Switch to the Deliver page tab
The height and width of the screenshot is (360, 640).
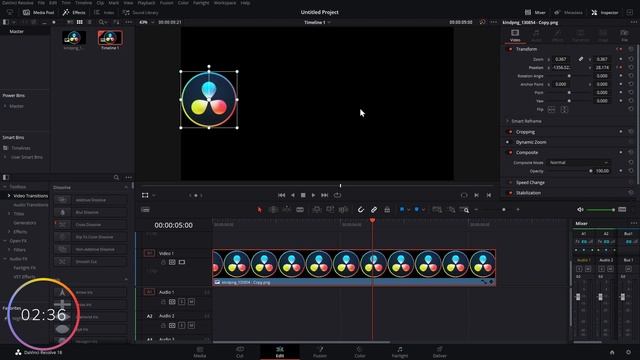point(440,352)
